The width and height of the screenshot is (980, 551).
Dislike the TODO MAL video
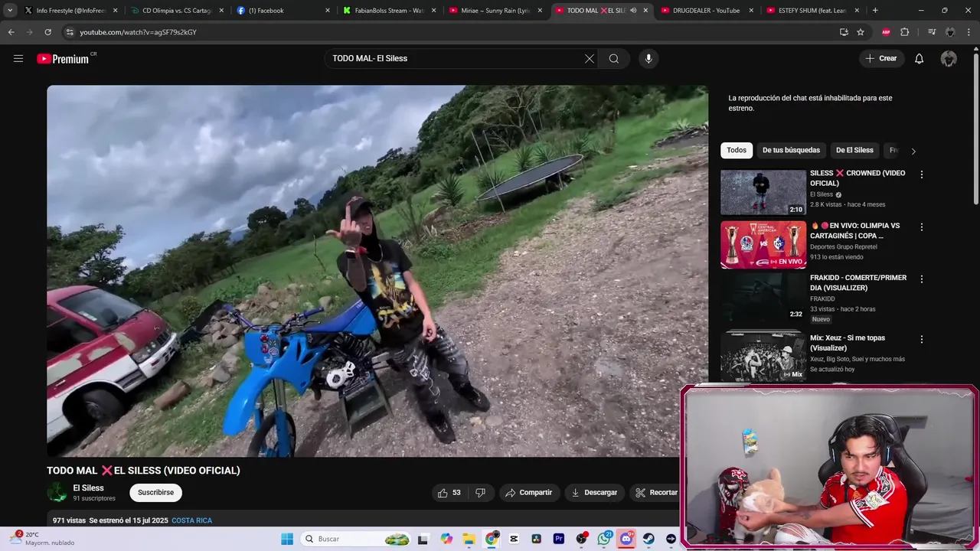tap(481, 493)
